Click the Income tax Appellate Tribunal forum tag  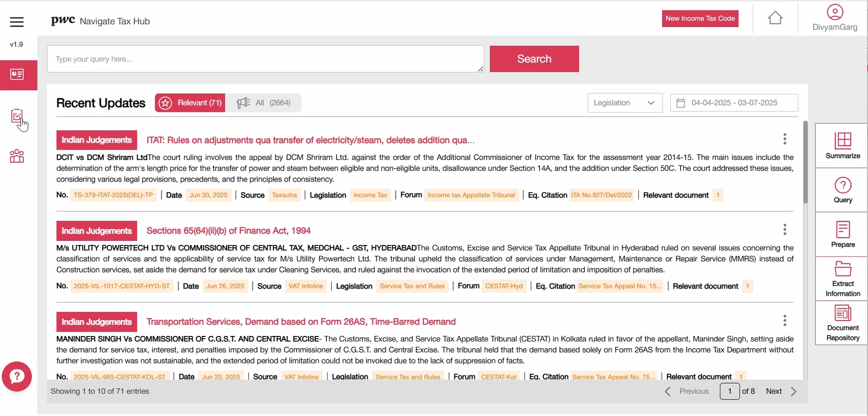(471, 195)
